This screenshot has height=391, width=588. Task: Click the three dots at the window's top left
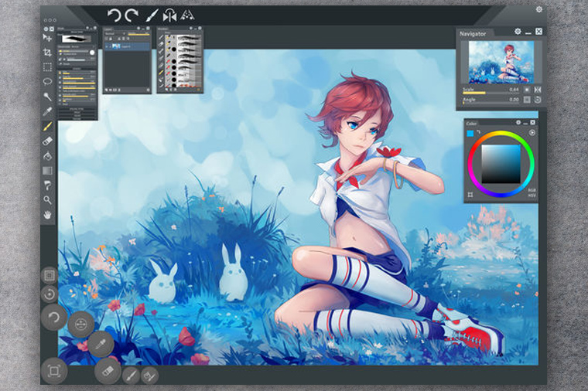(50, 20)
